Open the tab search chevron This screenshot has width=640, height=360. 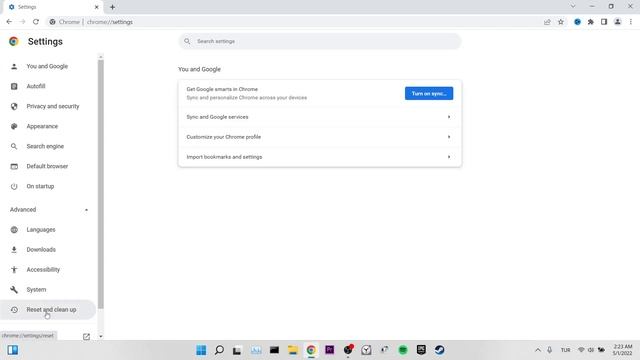(573, 7)
